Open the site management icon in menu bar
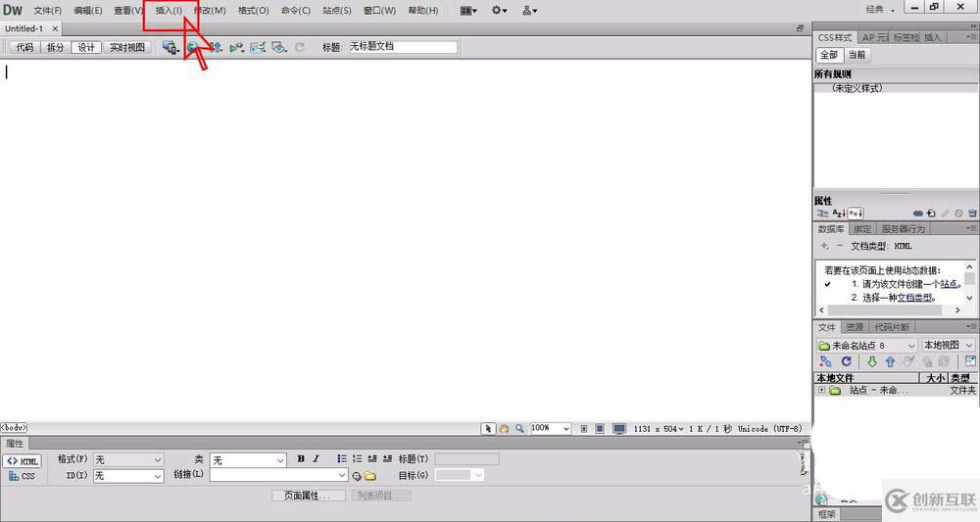This screenshot has height=522, width=980. 529,11
